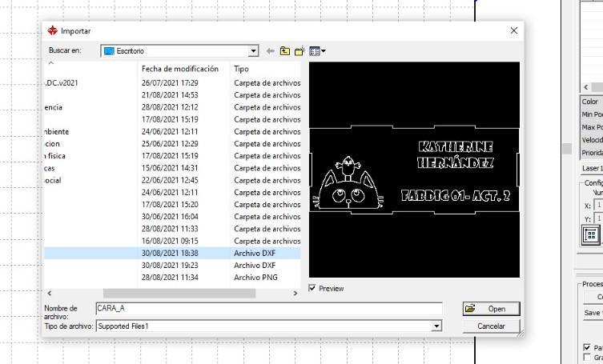Click the Cancelar button
This screenshot has width=603, height=364.
[491, 326]
